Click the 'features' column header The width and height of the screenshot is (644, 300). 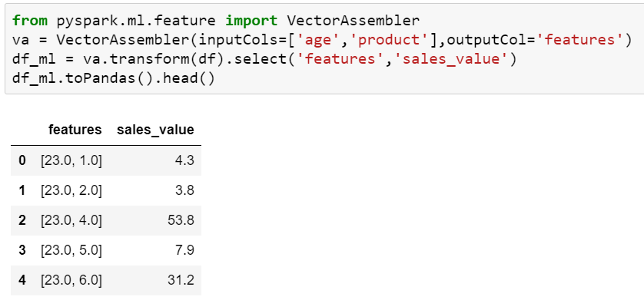[x=75, y=130]
